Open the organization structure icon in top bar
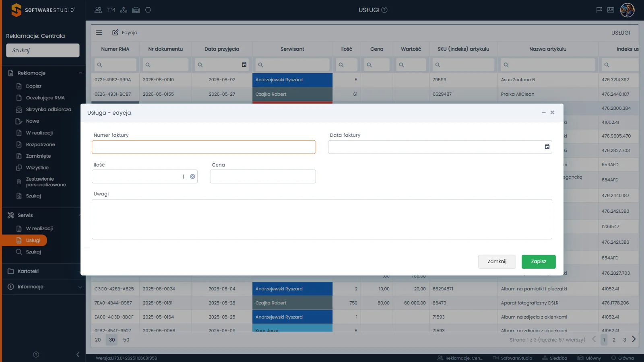Viewport: 644px width, 362px height. click(x=124, y=10)
